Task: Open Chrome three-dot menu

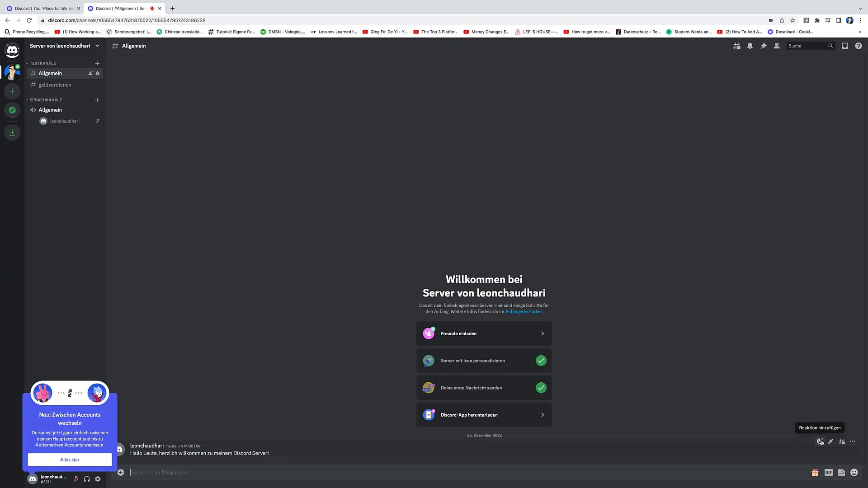Action: 860,20
